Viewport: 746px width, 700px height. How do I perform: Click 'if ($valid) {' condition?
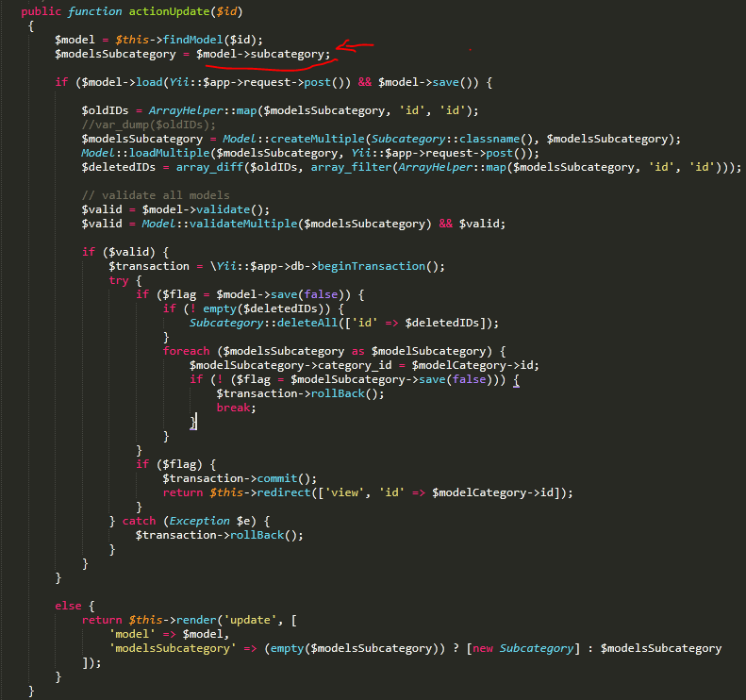pos(125,252)
